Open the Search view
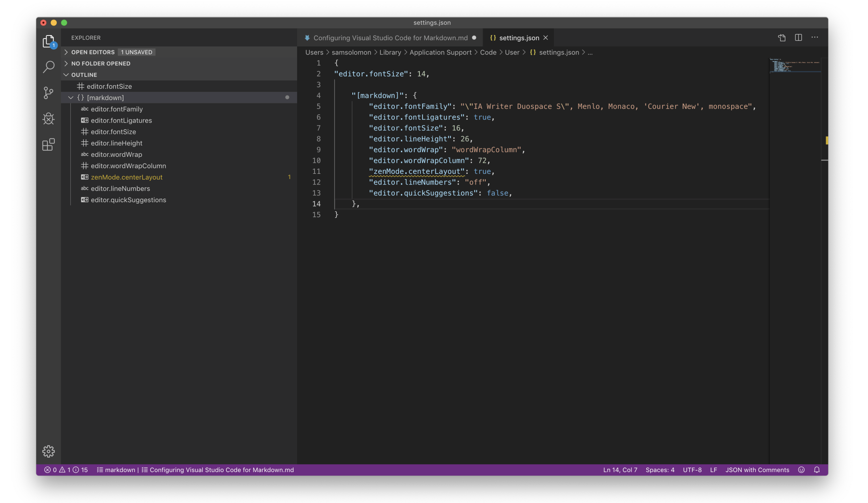 click(49, 67)
